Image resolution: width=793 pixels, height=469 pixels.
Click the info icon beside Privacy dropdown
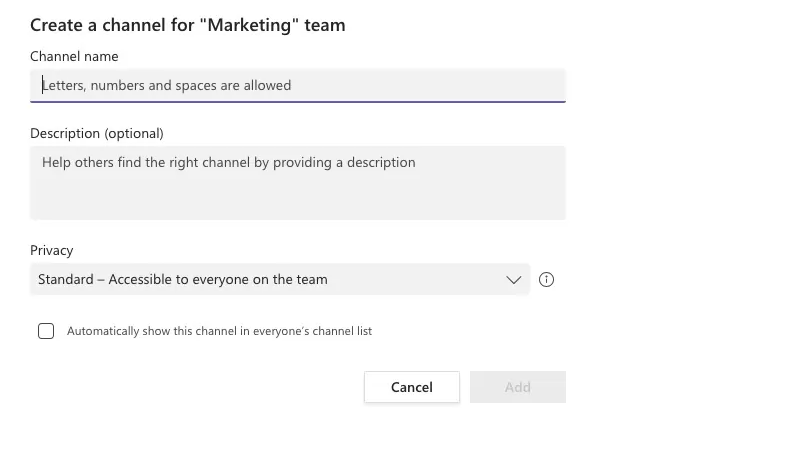pyautogui.click(x=546, y=280)
